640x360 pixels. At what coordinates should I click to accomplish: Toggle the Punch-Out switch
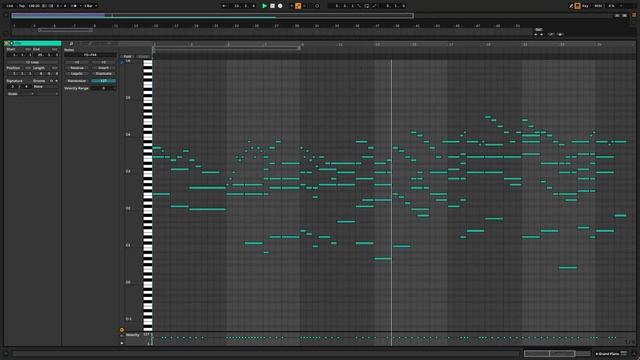click(374, 6)
